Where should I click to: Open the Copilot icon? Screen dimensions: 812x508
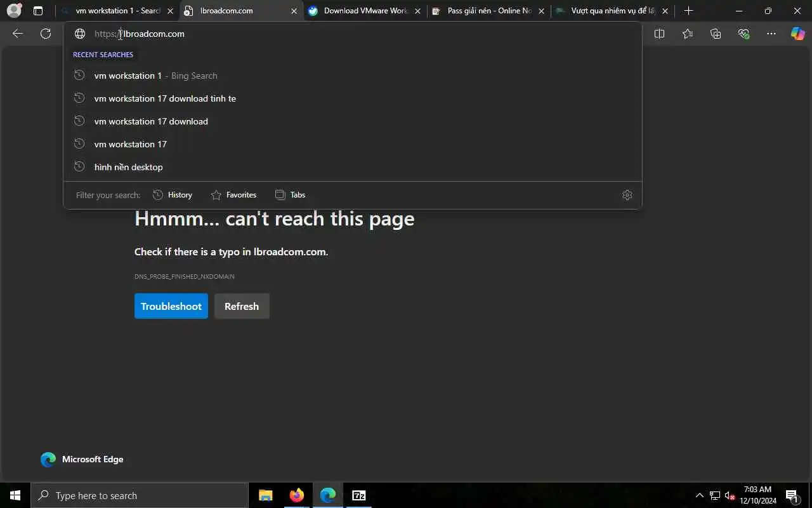coord(797,34)
